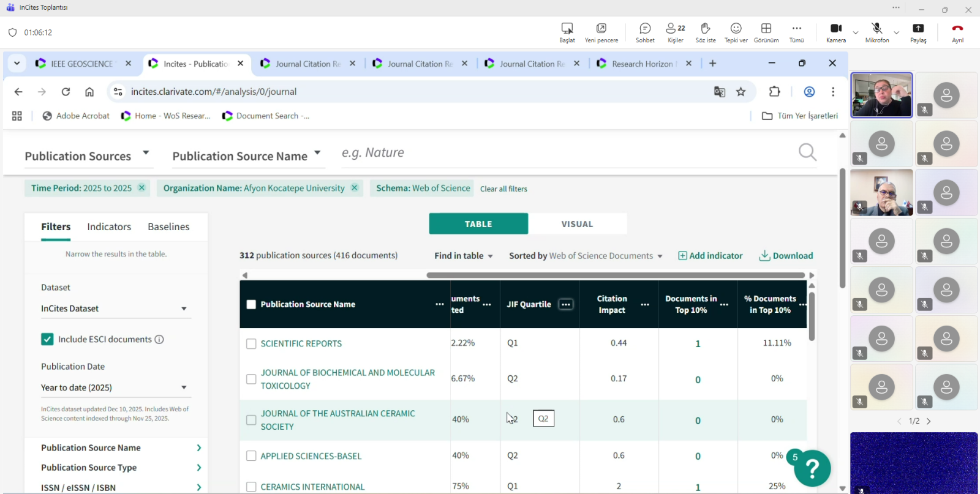The height and width of the screenshot is (494, 980).
Task: Bookmark page with star icon
Action: coord(741,92)
